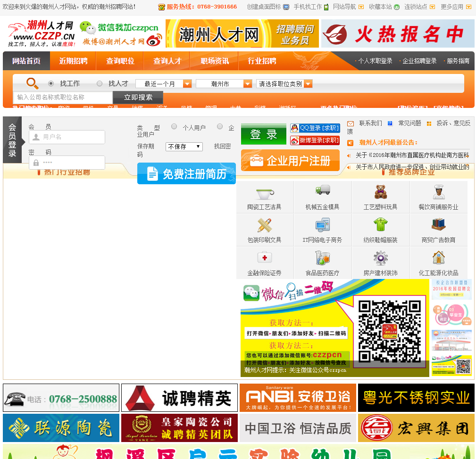Open the 服务指南 link

458,61
